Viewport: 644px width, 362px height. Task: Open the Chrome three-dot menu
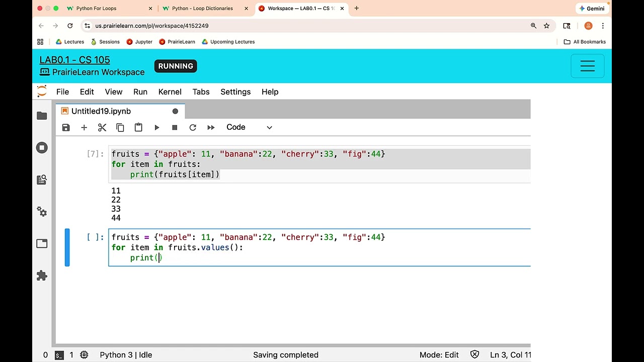(603, 26)
